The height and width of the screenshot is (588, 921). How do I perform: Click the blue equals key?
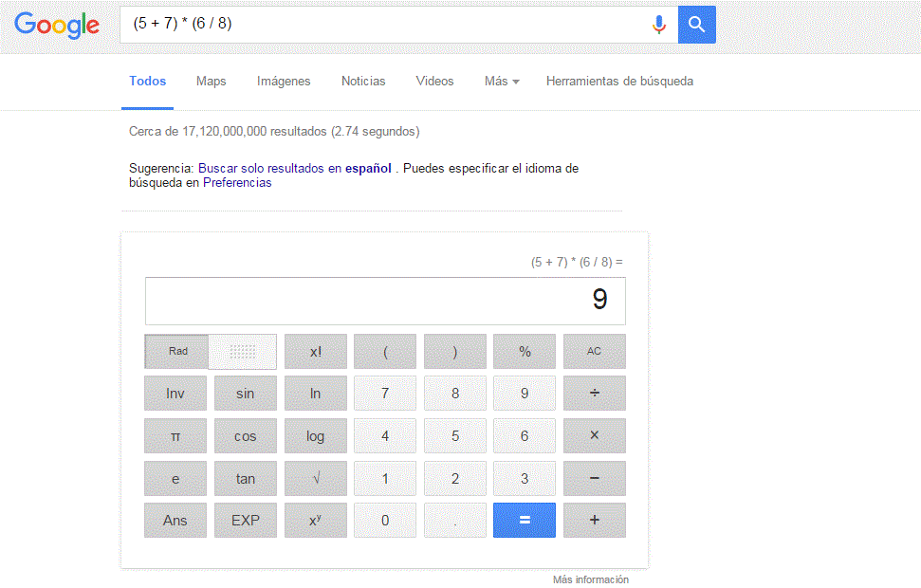point(525,520)
